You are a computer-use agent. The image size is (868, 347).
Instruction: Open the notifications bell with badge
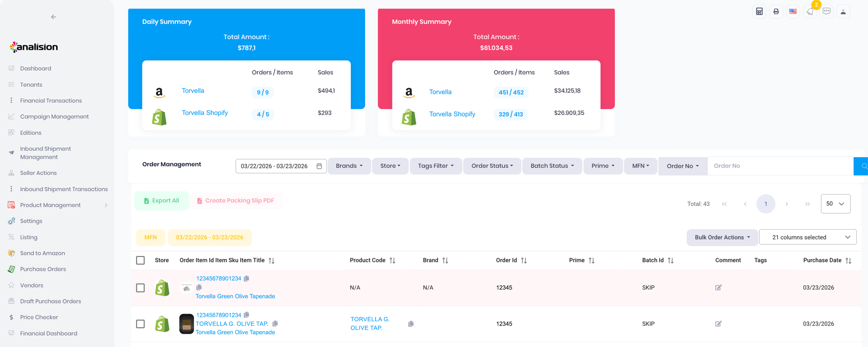[x=810, y=12]
